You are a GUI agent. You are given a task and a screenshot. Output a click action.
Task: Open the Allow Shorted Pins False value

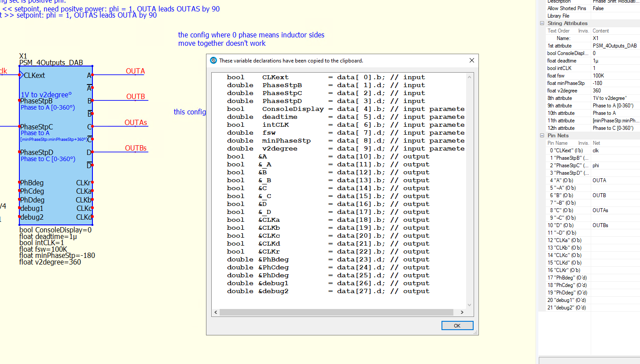(x=614, y=8)
